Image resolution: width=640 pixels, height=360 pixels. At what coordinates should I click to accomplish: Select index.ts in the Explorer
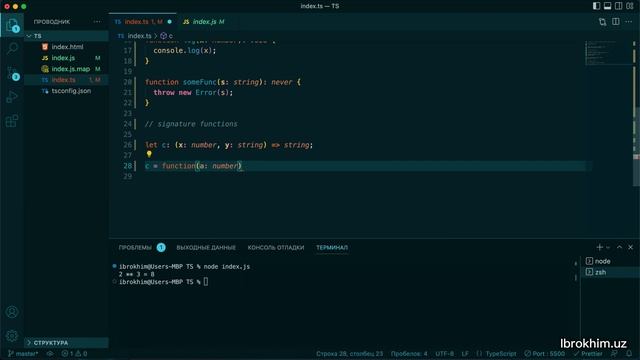(x=67, y=80)
